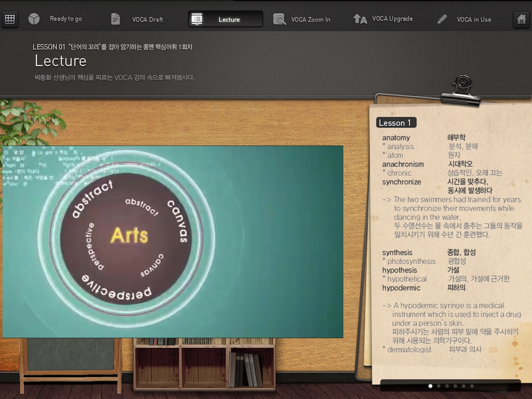Jump to the second page dot

click(x=438, y=386)
